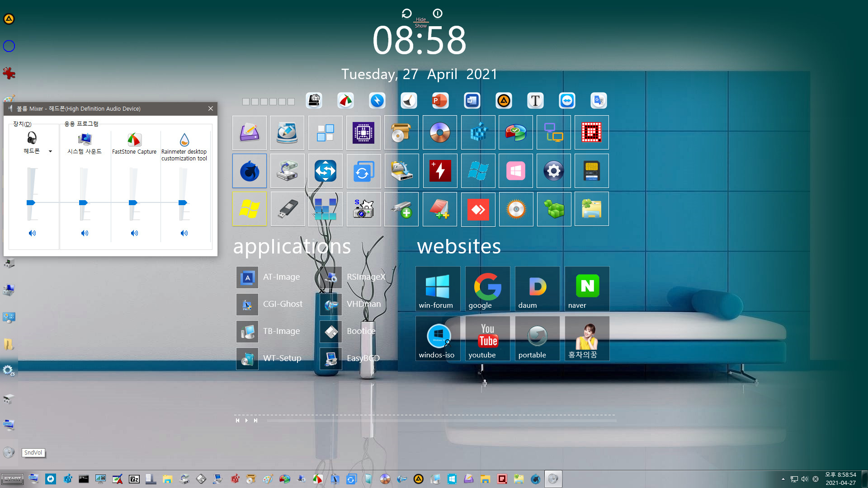Open the SD memory card tile

[592, 171]
